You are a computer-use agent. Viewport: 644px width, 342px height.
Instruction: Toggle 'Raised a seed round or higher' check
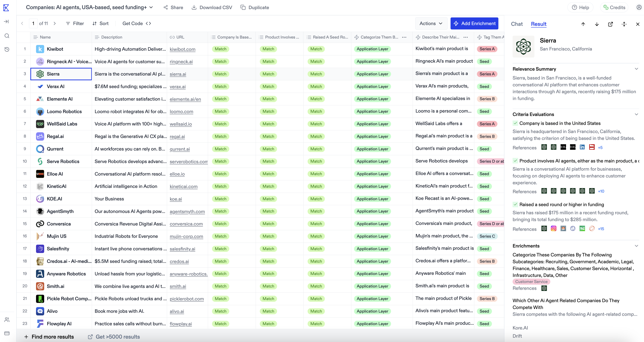pos(515,204)
